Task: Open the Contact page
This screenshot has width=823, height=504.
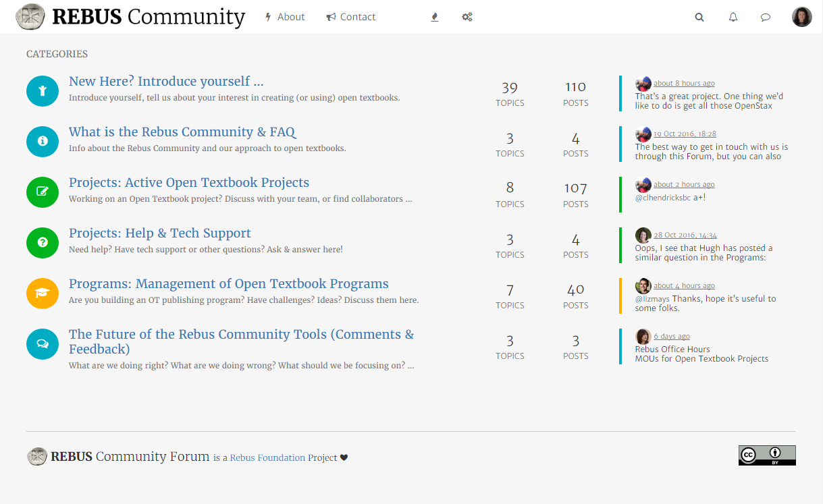Action: pos(351,17)
